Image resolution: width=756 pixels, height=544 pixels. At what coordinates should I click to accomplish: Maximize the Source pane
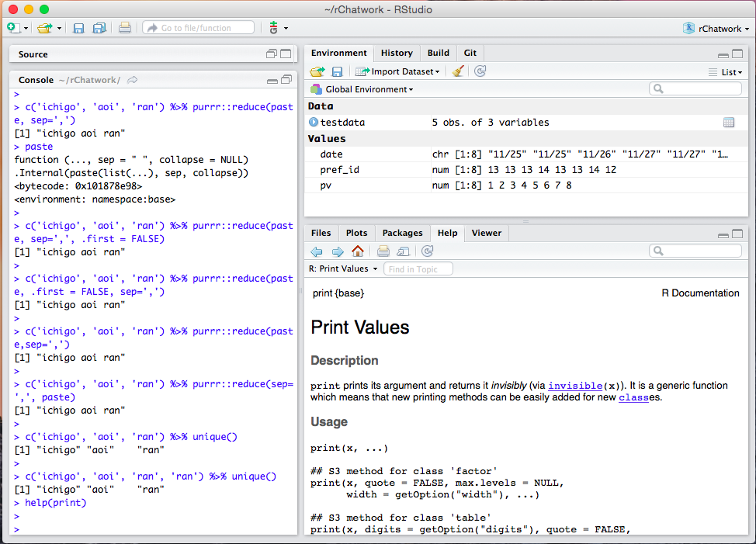tap(286, 54)
